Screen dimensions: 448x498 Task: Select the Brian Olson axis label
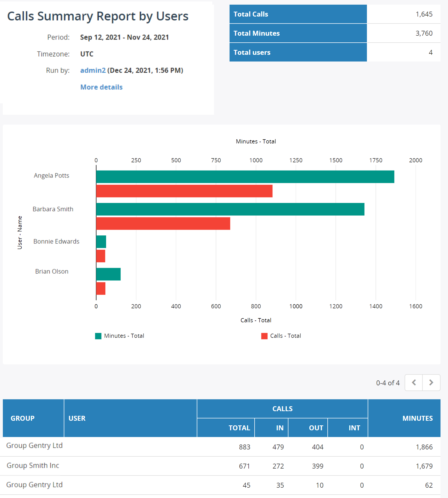(52, 271)
